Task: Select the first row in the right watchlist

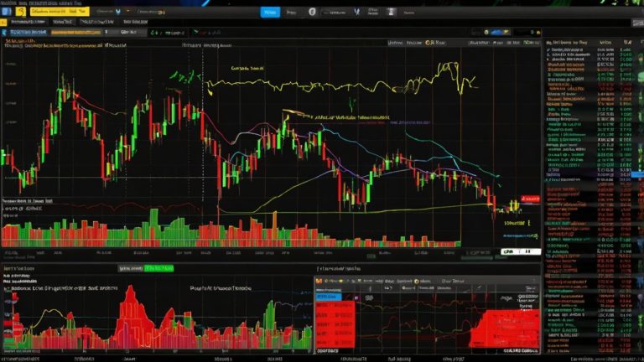Action: pyautogui.click(x=579, y=50)
